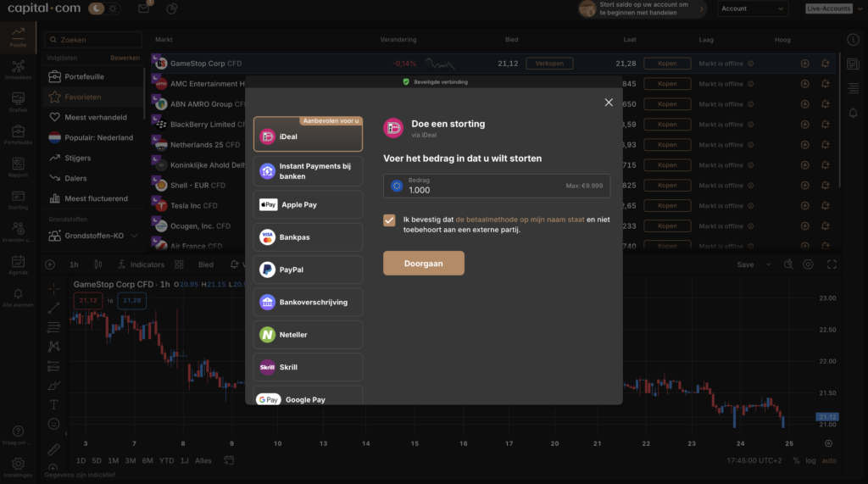Open the chart Save dropdown

[x=753, y=264]
